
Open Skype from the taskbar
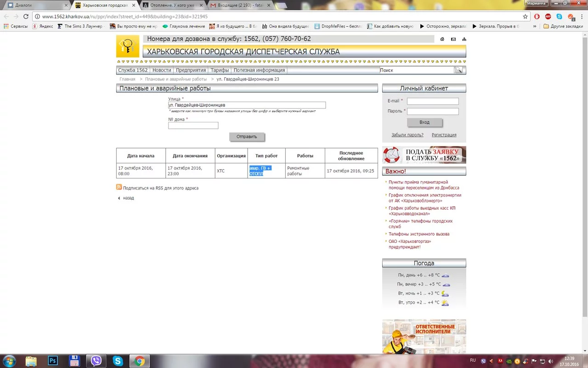(x=118, y=361)
